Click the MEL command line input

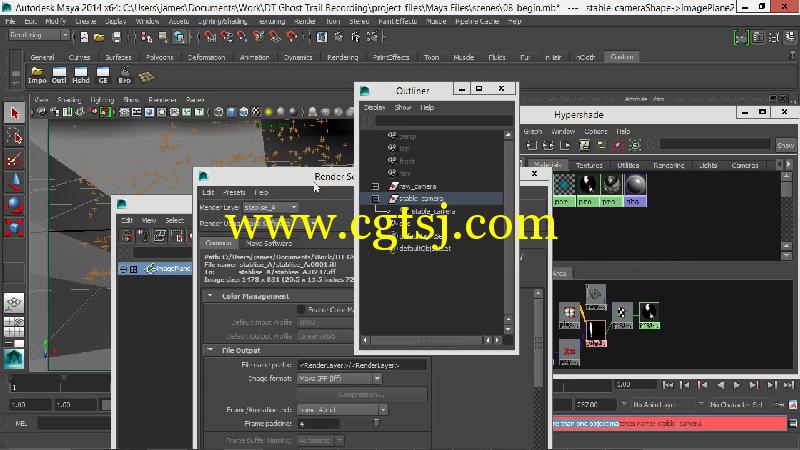[74, 423]
